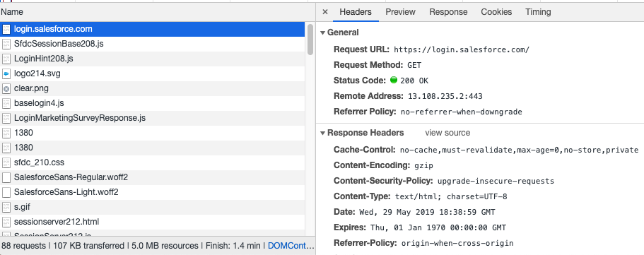Open the Response tab
Viewport: 644px width, 255px height.
[448, 12]
